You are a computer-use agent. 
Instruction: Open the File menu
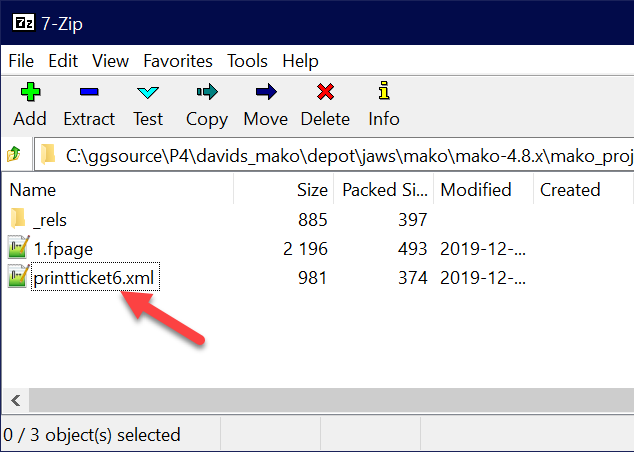[21, 61]
